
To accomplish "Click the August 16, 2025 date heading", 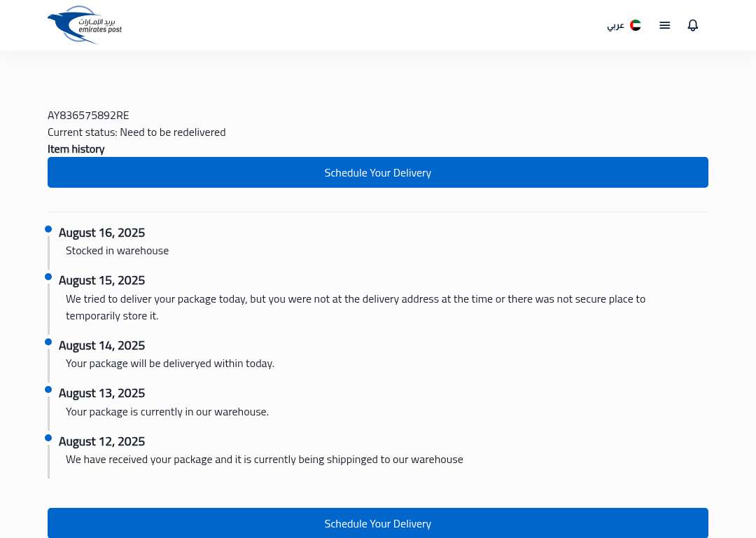I will point(101,233).
